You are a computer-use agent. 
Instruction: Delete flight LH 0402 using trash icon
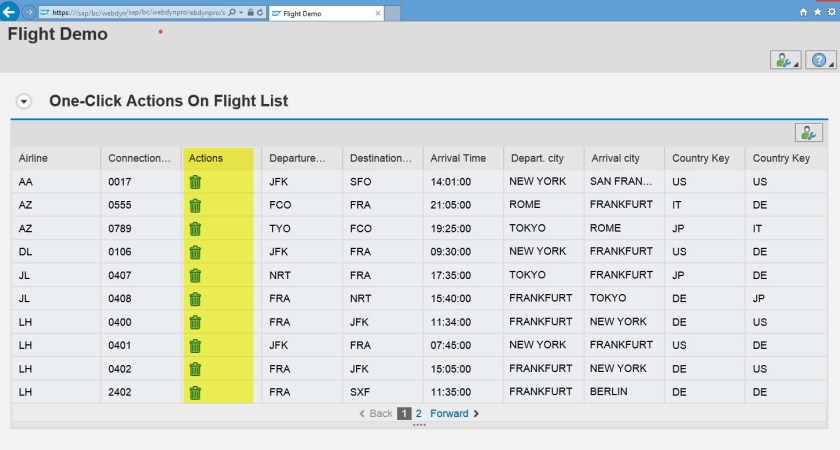click(195, 369)
